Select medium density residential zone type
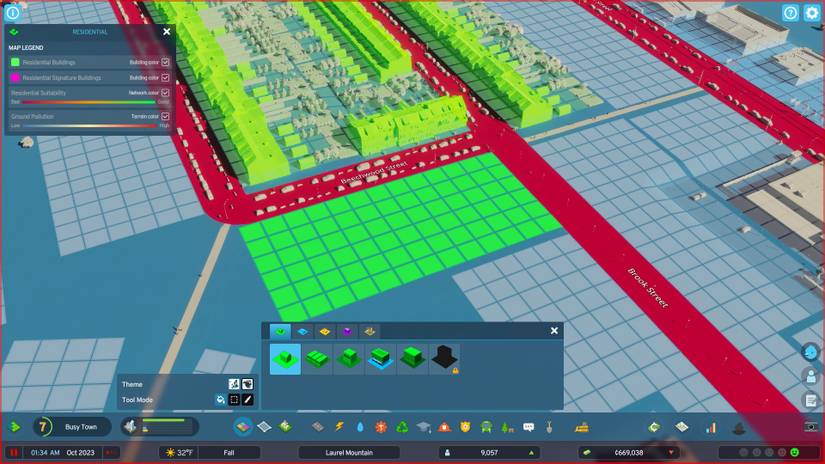The image size is (825, 464). (349, 359)
